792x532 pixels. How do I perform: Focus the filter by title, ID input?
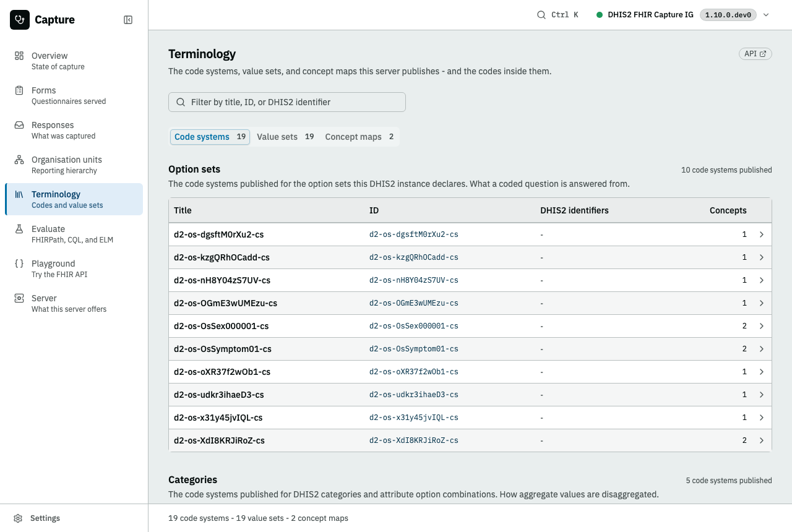[287, 102]
